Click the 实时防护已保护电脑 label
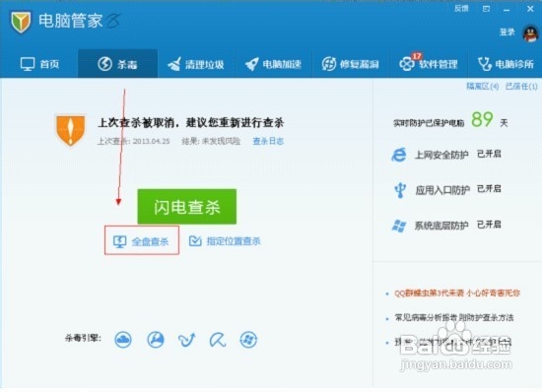542x392 pixels. click(x=429, y=123)
